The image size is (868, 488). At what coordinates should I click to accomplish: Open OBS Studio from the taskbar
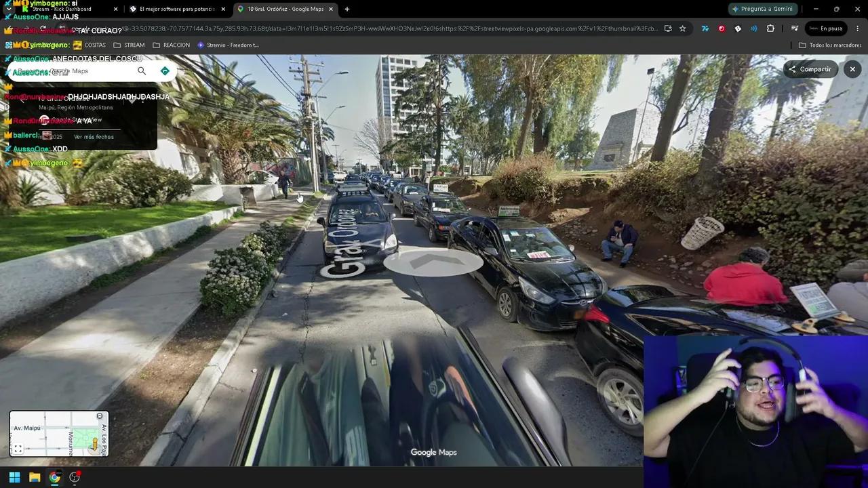coord(75,477)
